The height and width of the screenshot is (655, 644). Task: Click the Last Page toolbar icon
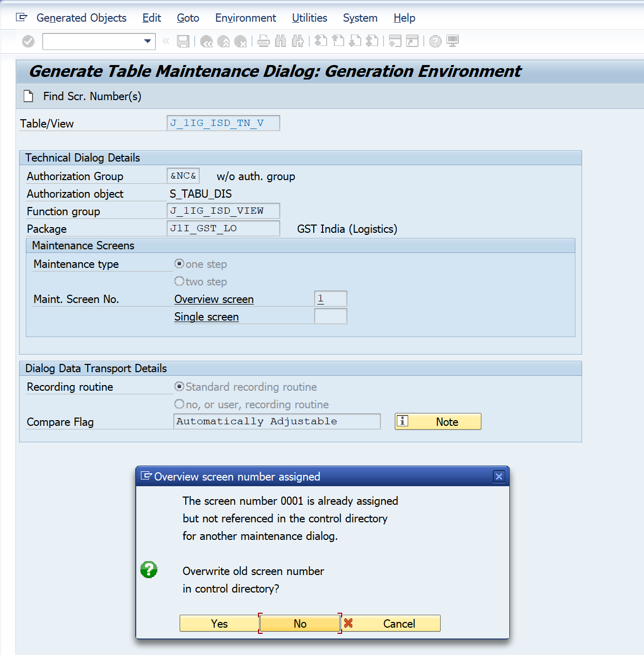click(x=372, y=41)
